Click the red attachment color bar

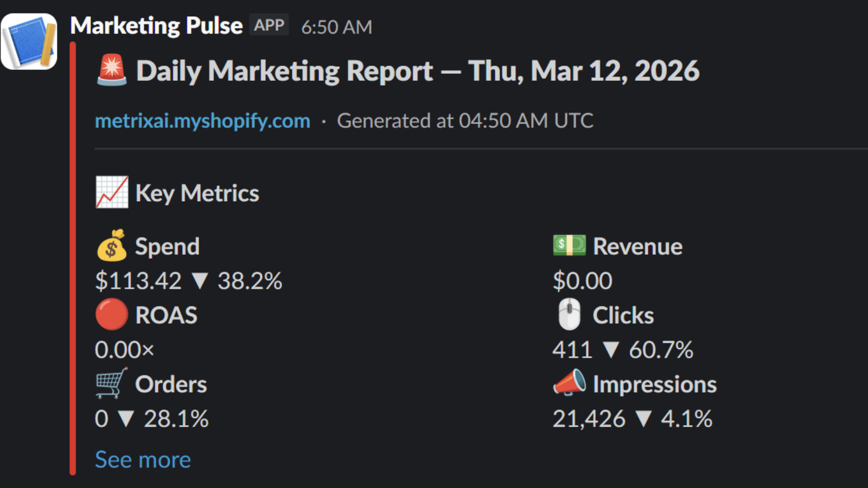coord(73,259)
